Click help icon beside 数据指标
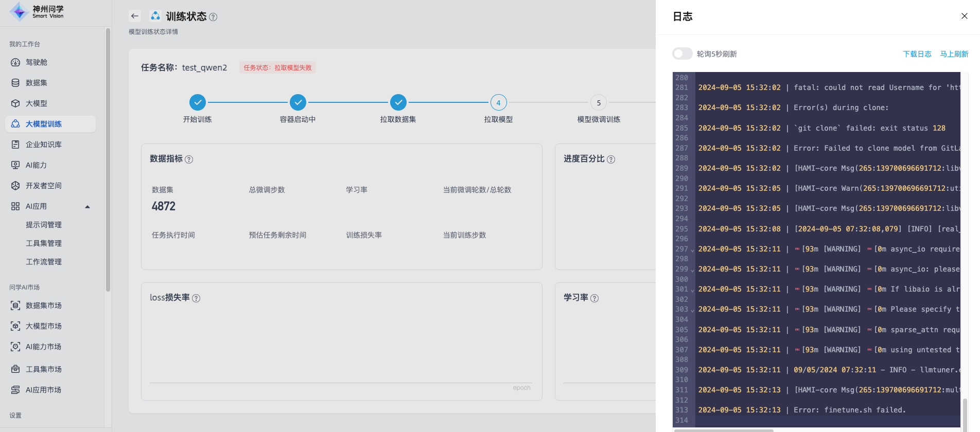The image size is (980, 432). [x=189, y=159]
